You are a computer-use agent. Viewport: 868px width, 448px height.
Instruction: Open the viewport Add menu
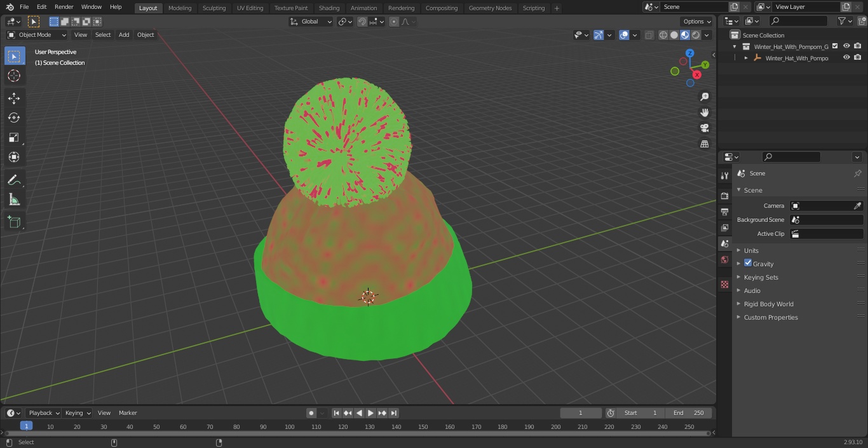click(124, 35)
